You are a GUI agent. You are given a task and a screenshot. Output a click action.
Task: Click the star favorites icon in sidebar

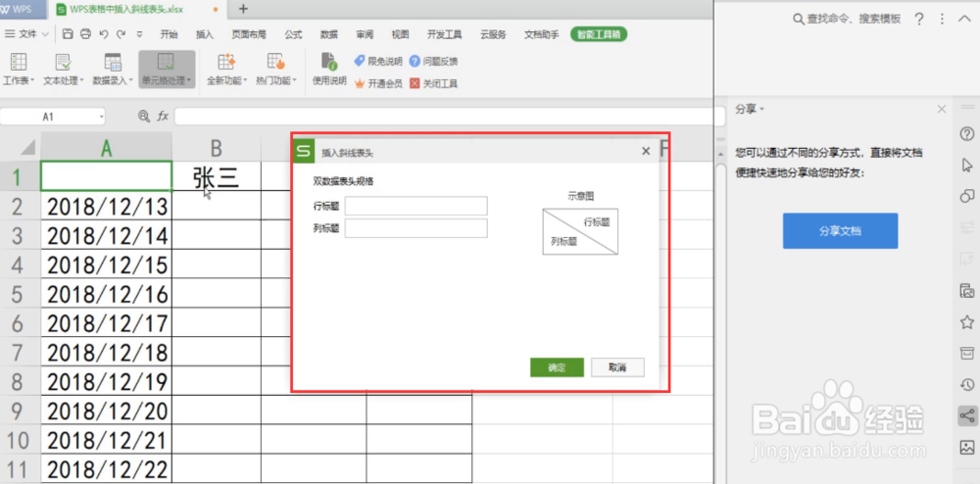point(967,321)
